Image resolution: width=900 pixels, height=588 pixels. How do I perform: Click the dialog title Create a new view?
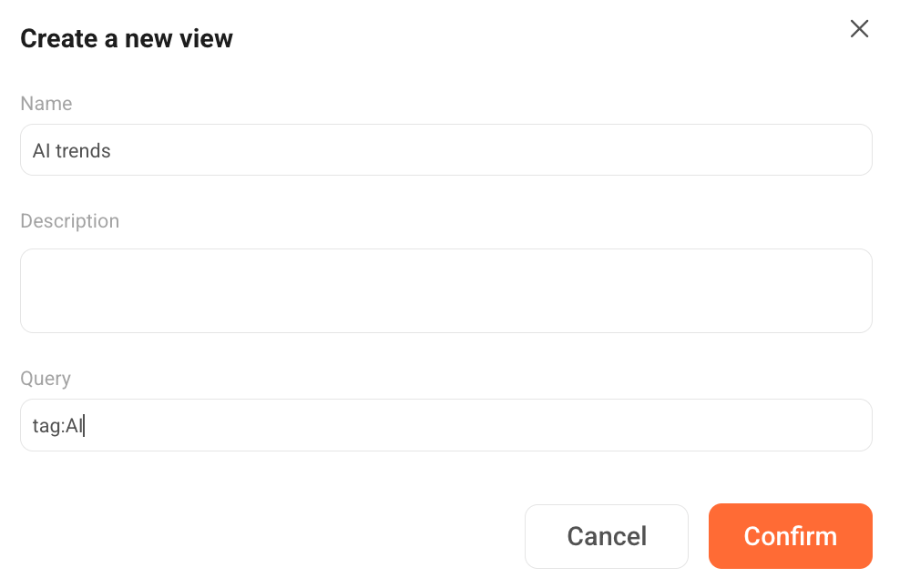click(x=125, y=38)
